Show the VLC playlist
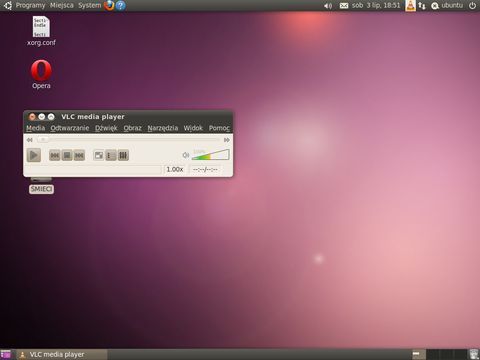This screenshot has width=480, height=360. 111,155
